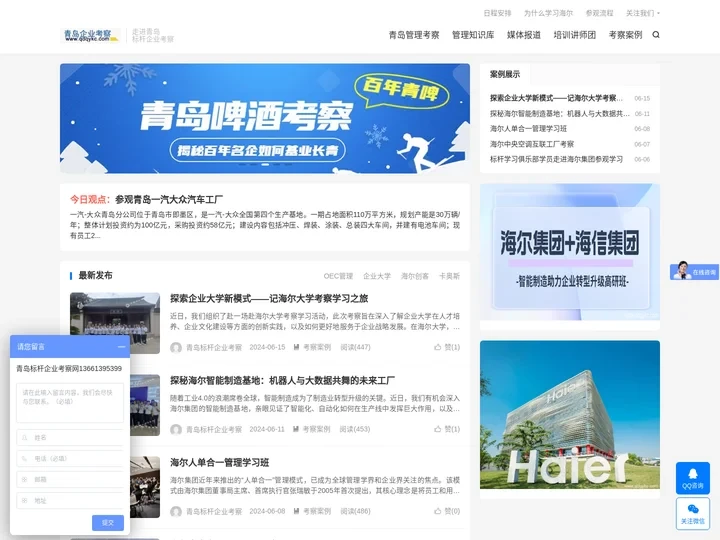Open 青岛管理考察 menu
The width and height of the screenshot is (720, 540).
[414, 35]
